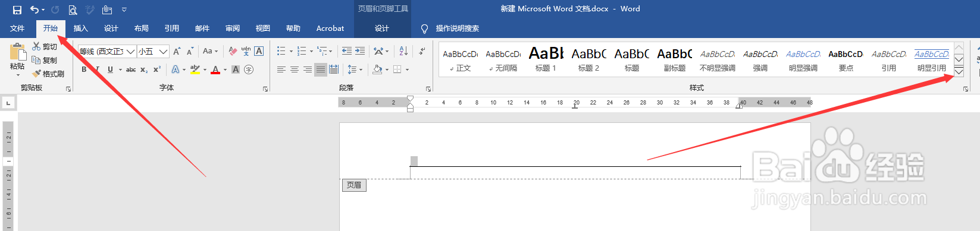Viewport: 980px width, 231px height.
Task: Apply strikethrough formatting (abc)
Action: coord(131,69)
